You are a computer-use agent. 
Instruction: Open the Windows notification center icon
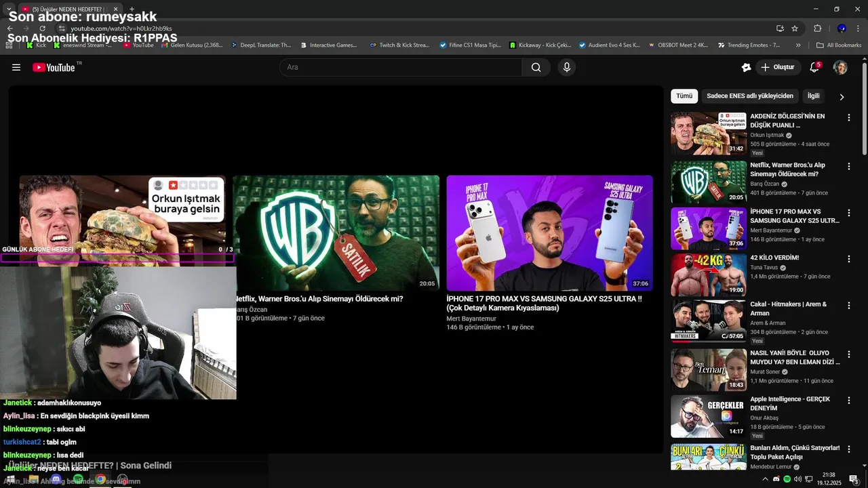click(856, 479)
